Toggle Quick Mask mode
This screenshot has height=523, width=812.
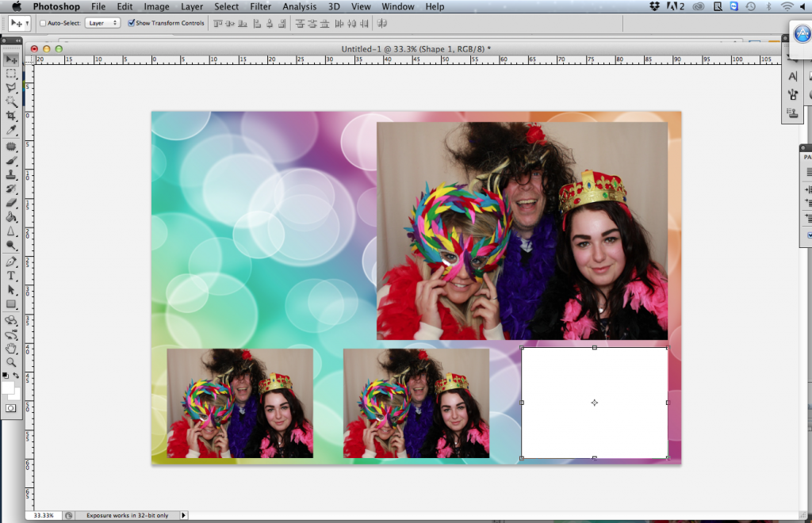[x=11, y=407]
